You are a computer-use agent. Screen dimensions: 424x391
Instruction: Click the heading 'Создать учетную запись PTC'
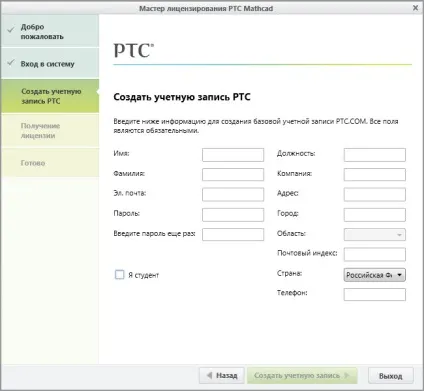(x=182, y=97)
